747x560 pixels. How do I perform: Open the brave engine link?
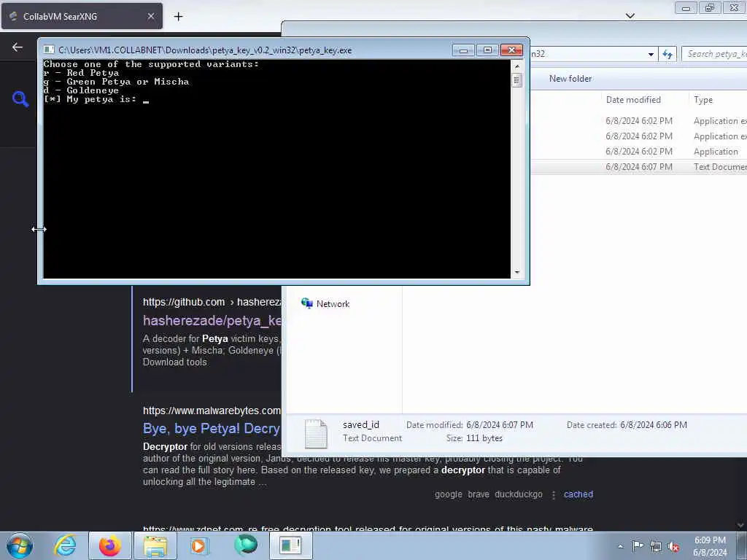click(479, 494)
